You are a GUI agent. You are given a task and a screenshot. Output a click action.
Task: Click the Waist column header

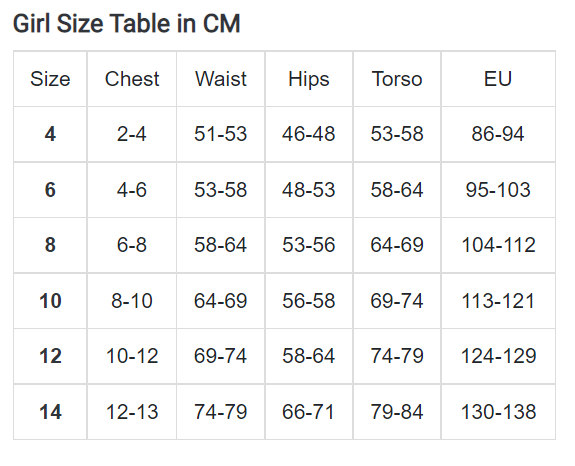tap(221, 79)
